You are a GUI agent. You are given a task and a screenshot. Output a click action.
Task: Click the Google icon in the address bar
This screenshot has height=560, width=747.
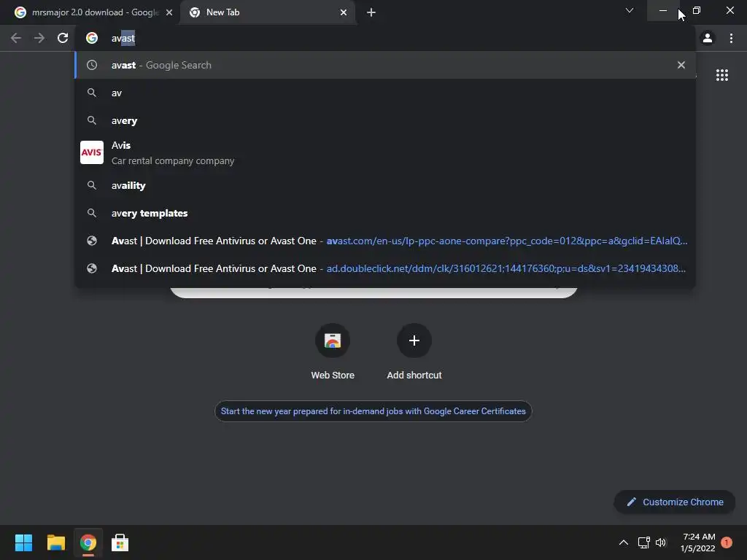[x=92, y=38]
